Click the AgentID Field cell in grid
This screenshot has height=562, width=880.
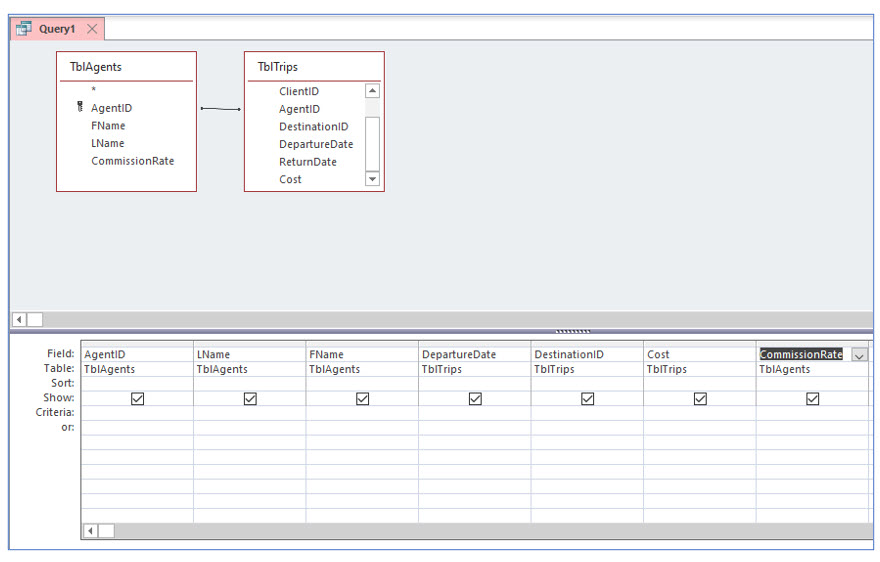[138, 354]
